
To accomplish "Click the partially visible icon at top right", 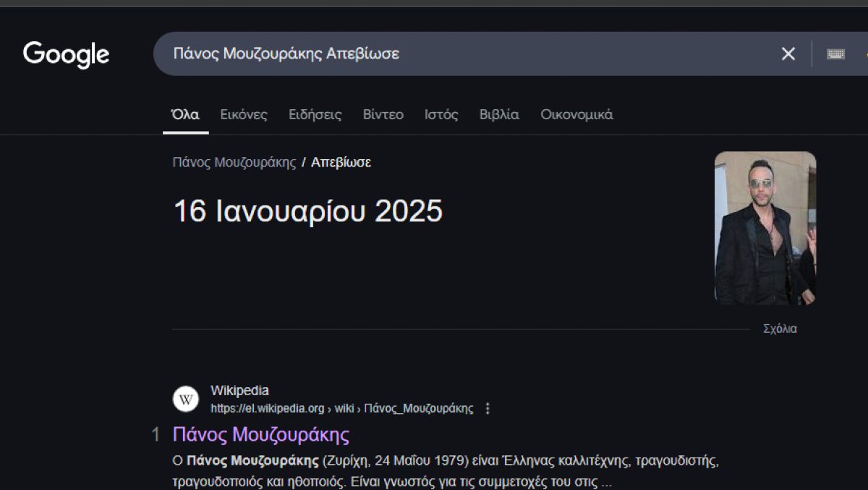I will 865,54.
